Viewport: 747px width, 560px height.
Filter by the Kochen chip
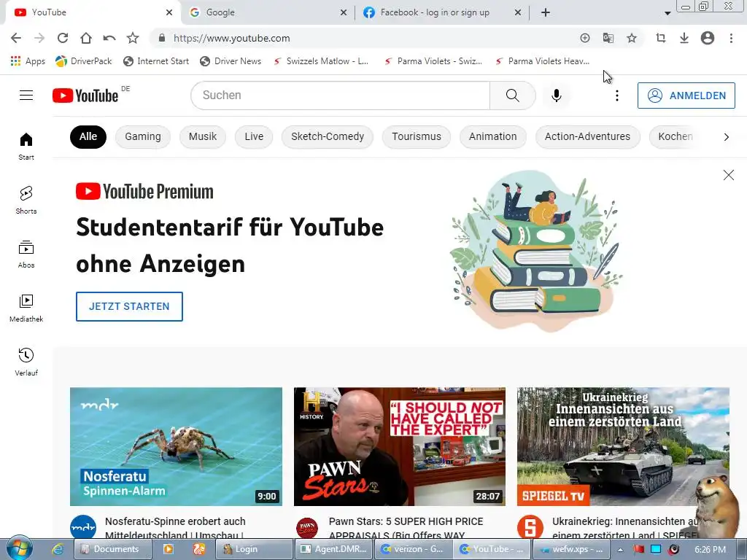coord(676,136)
